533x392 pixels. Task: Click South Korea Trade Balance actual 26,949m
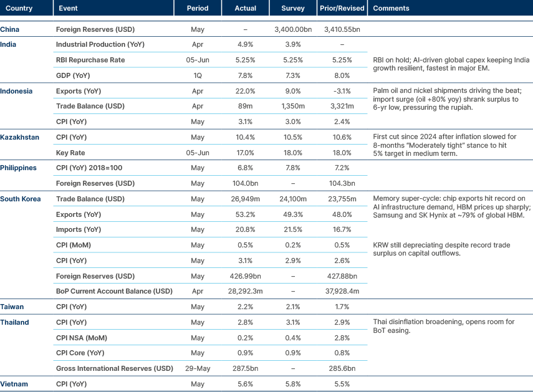[245, 199]
